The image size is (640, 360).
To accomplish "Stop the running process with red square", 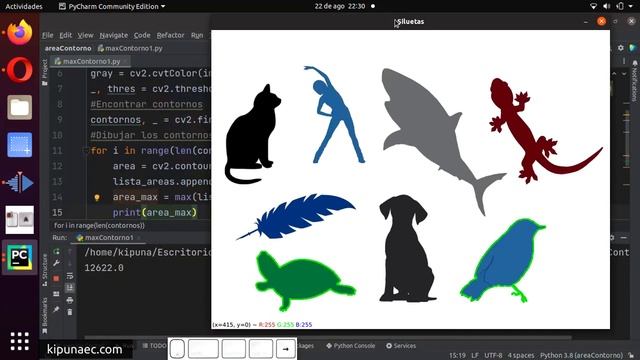I will click(x=56, y=278).
